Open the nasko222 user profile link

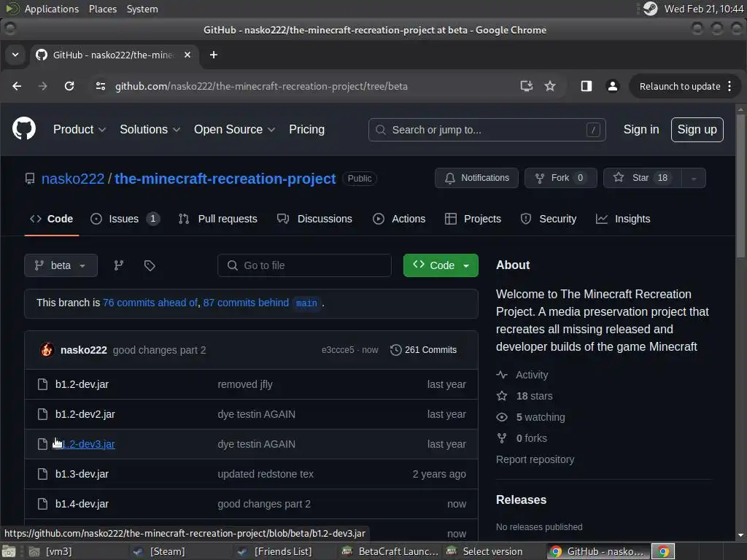[73, 179]
